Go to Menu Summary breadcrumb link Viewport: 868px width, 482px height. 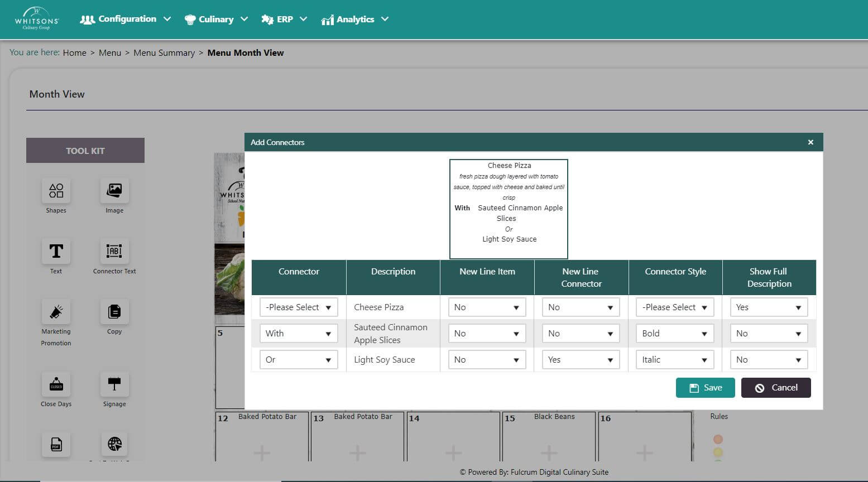164,53
